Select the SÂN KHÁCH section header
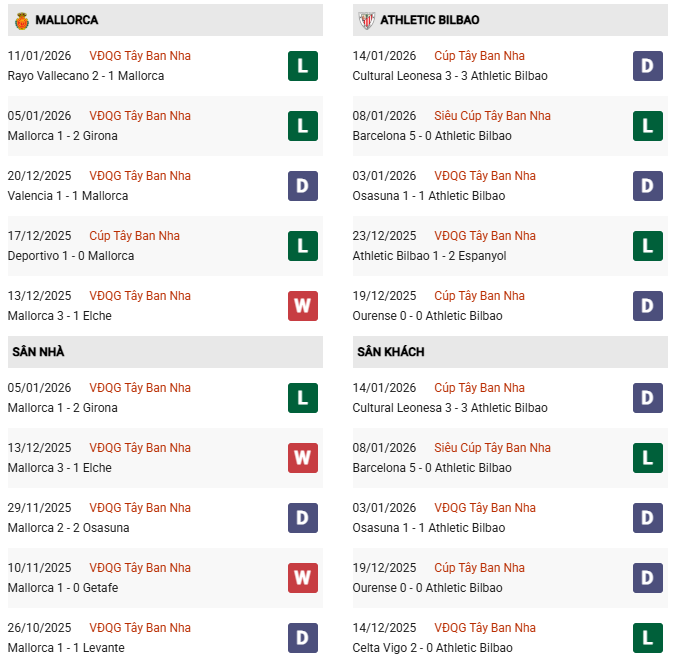This screenshot has width=675, height=667. pos(389,352)
